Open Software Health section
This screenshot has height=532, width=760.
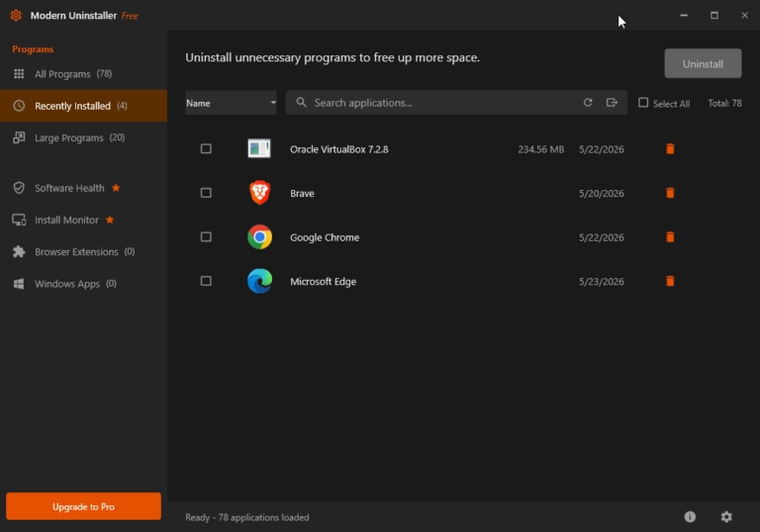tap(83, 188)
